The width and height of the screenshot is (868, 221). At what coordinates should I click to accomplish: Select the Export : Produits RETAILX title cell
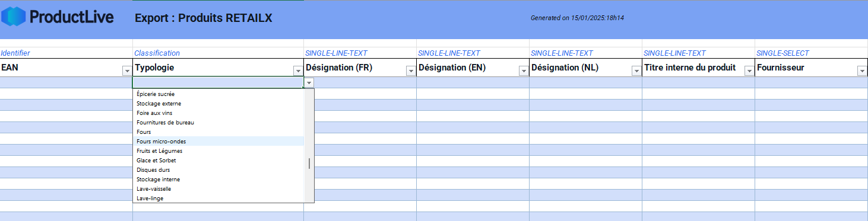pyautogui.click(x=204, y=18)
